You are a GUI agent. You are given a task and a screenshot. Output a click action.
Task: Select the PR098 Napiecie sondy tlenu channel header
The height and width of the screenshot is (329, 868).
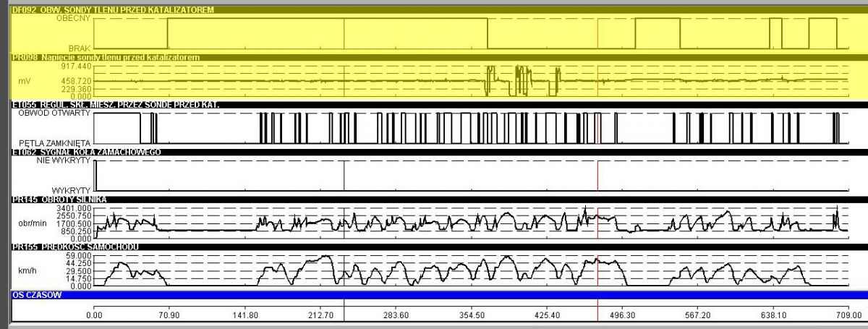coord(439,57)
